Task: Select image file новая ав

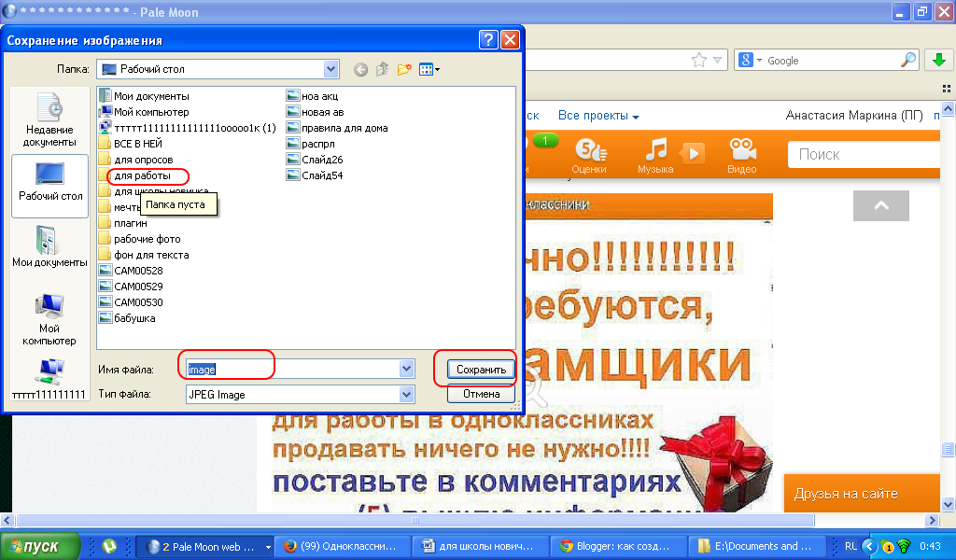Action: coord(316,111)
